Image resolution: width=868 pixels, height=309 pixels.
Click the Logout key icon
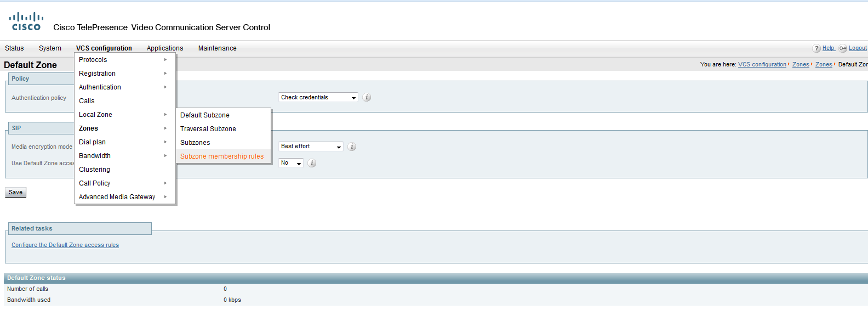[843, 48]
